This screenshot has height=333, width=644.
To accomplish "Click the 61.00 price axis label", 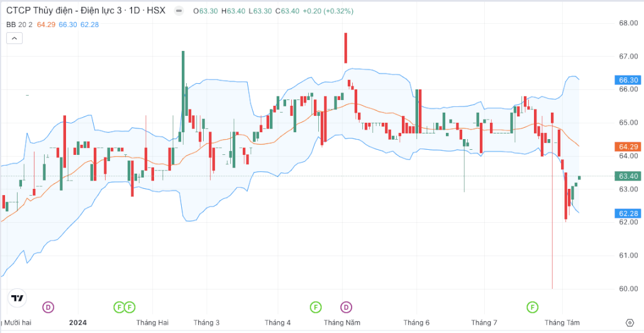I will pos(628,256).
